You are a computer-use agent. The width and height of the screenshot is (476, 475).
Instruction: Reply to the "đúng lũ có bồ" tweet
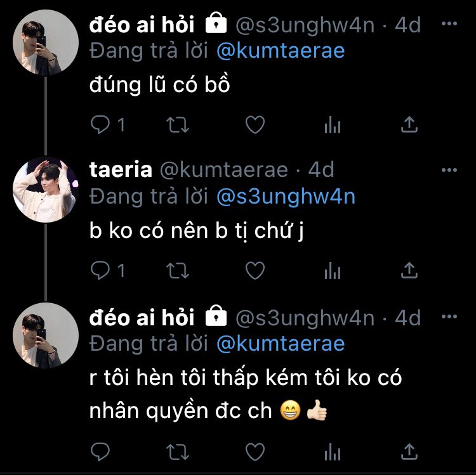101,125
